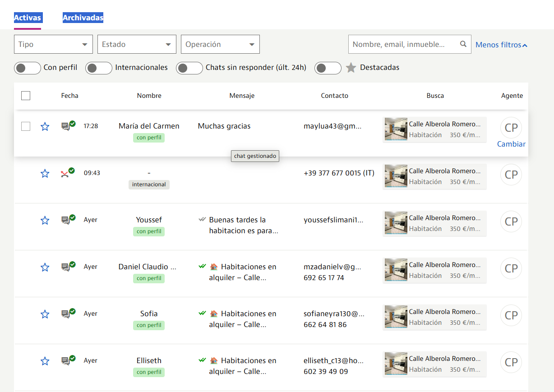This screenshot has height=392, width=554.
Task: Click CP agent avatar in Elliseth row
Action: coord(511,362)
